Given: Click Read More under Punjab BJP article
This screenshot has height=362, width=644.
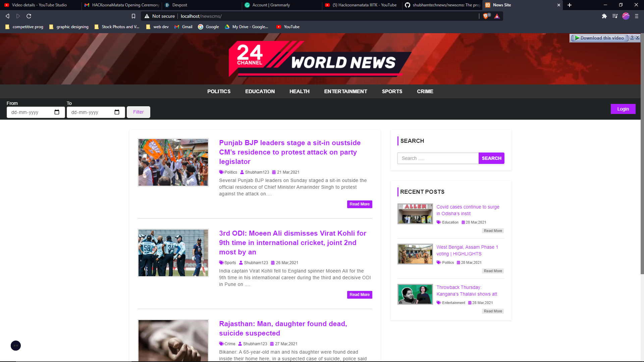Looking at the screenshot, I should 359,204.
